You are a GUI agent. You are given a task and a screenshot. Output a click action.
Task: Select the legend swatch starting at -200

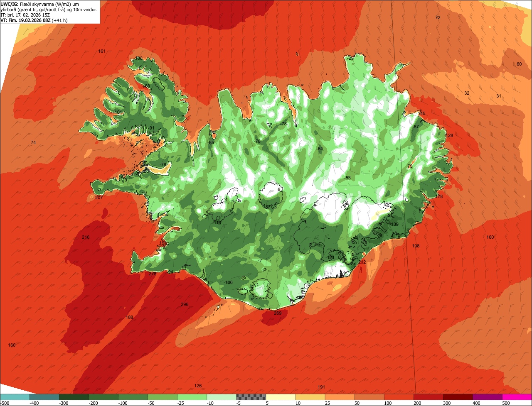click(103, 397)
